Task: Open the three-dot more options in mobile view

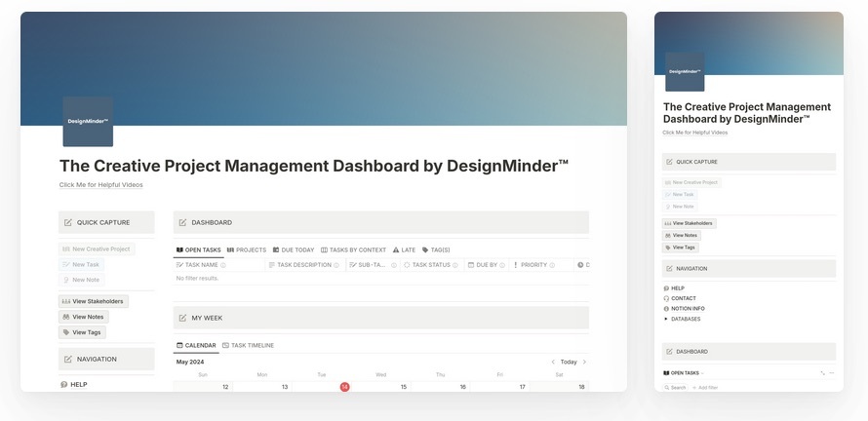Action: click(832, 373)
